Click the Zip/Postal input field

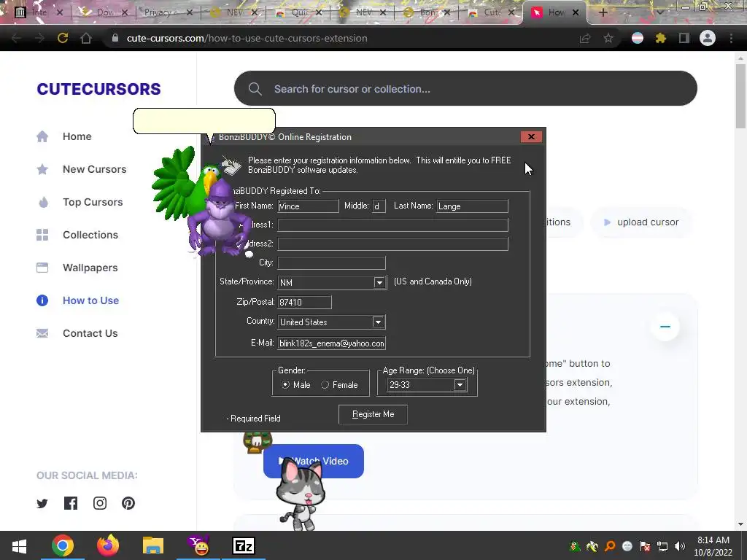(304, 303)
